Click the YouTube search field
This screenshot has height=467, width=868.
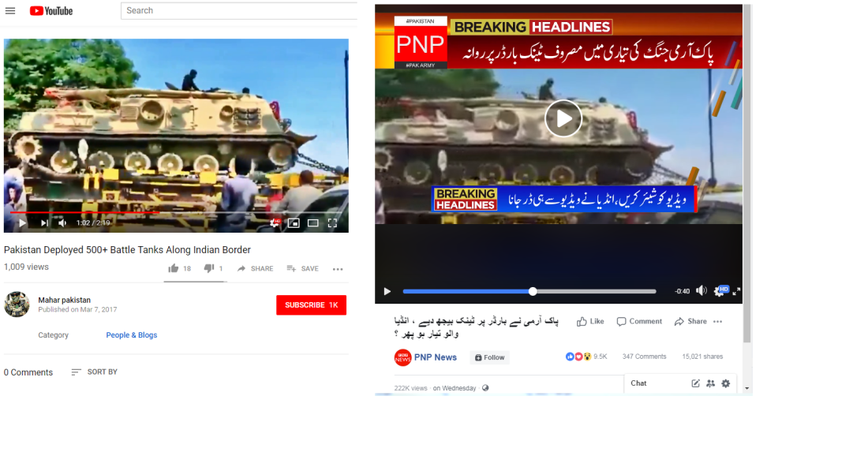pyautogui.click(x=239, y=10)
